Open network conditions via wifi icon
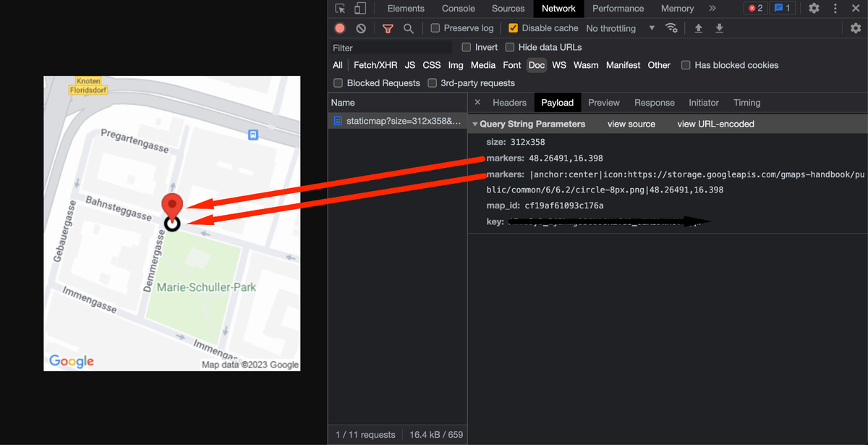The width and height of the screenshot is (868, 445). [671, 27]
